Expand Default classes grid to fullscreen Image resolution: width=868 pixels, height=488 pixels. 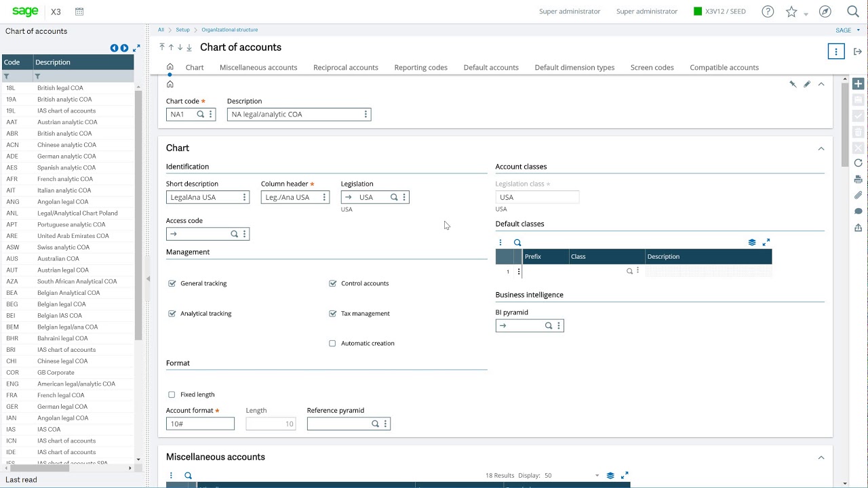766,242
